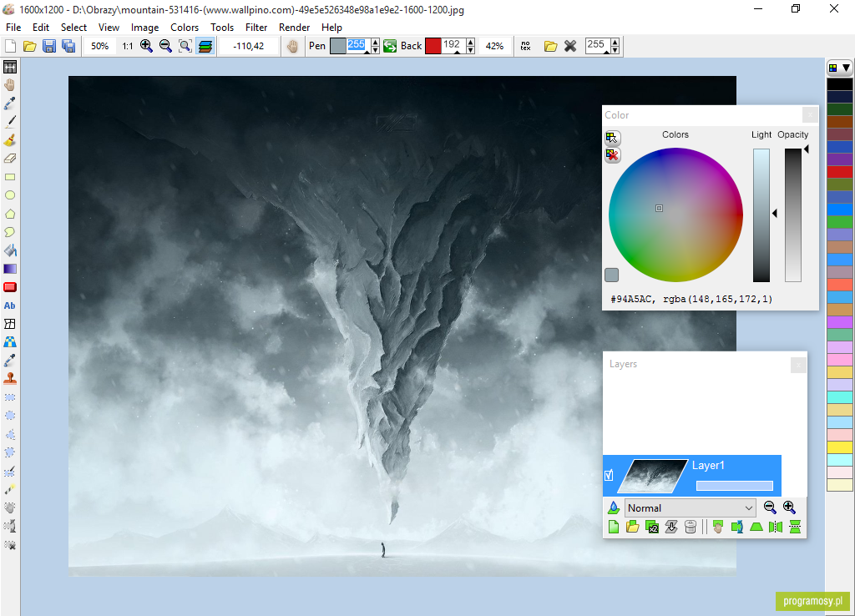Swap Pen and Back colors

[390, 47]
